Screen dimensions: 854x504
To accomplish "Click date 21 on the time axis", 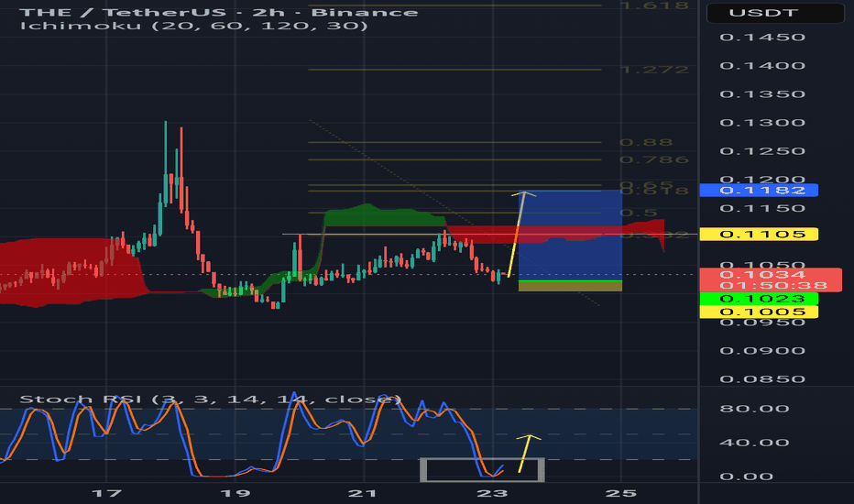I will (x=363, y=494).
